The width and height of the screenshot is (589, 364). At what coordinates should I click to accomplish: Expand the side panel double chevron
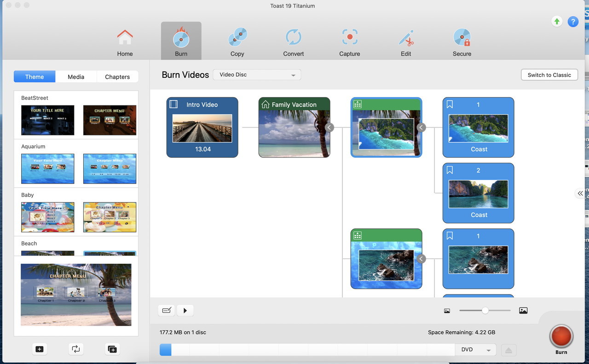click(580, 193)
